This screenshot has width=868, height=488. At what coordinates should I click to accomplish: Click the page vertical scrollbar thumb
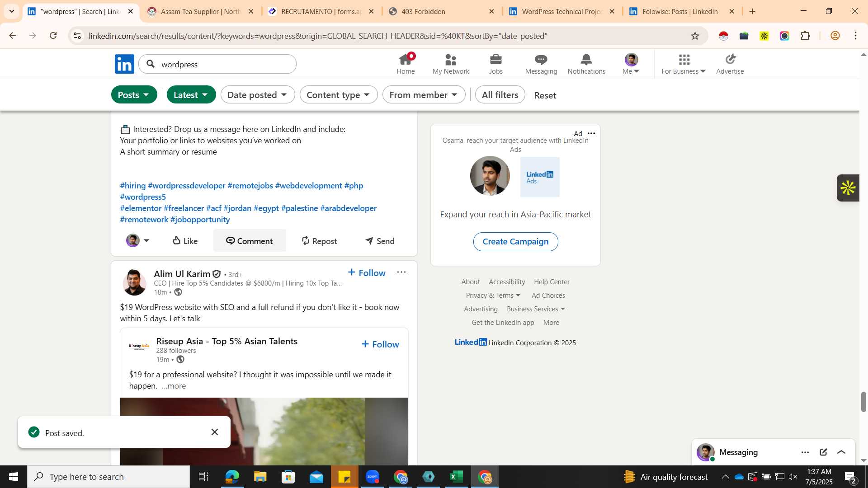tap(863, 402)
